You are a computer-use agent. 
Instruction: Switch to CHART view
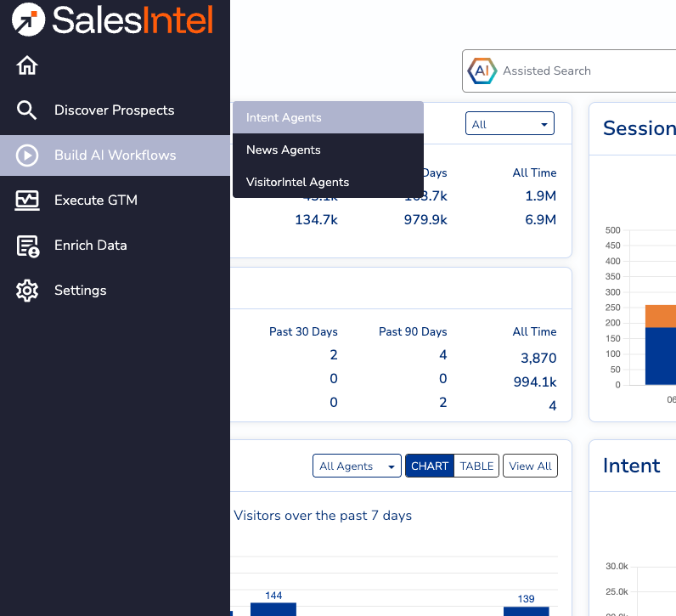430,466
